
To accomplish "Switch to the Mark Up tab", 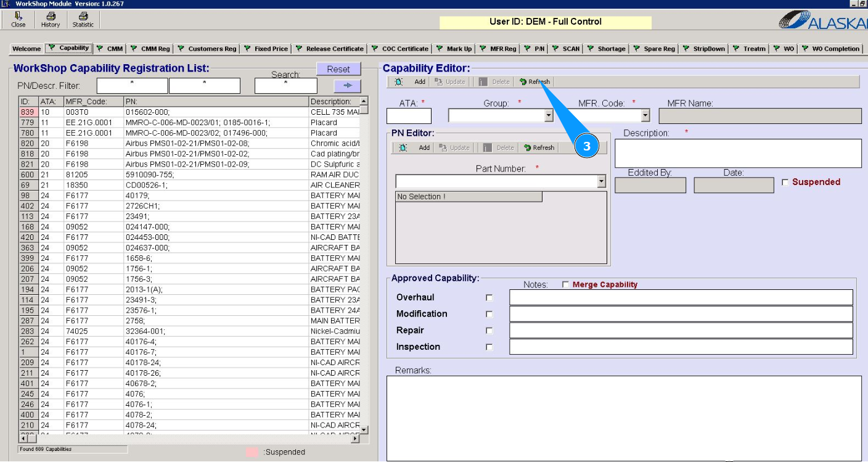I will point(454,49).
